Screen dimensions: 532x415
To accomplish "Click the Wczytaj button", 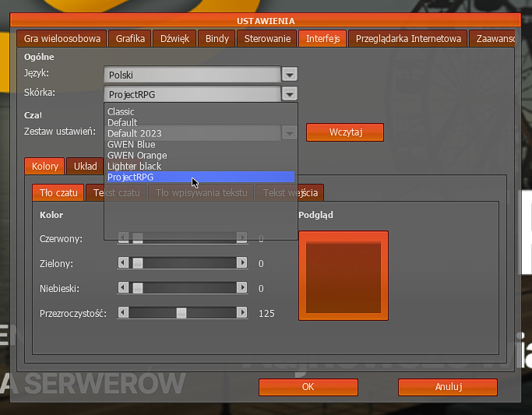I will pyautogui.click(x=345, y=132).
